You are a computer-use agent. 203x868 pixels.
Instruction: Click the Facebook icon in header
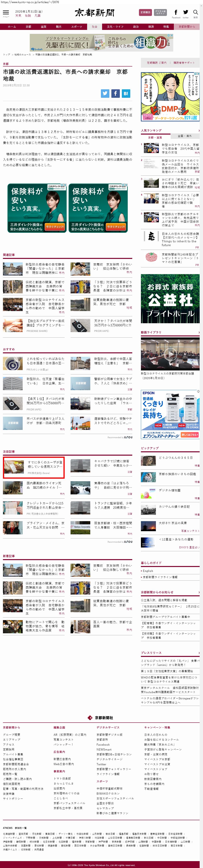tap(176, 12)
